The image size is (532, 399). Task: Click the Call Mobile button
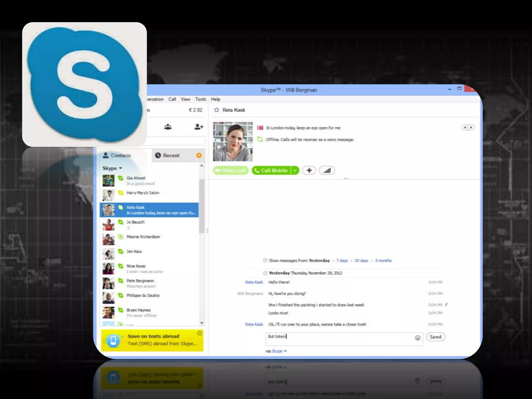point(271,170)
